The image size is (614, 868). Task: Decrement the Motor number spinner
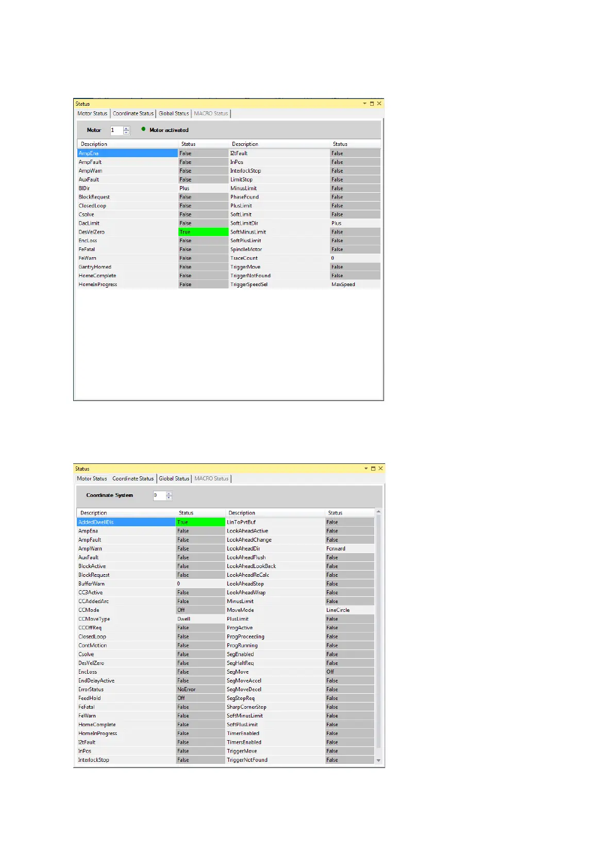[126, 132]
